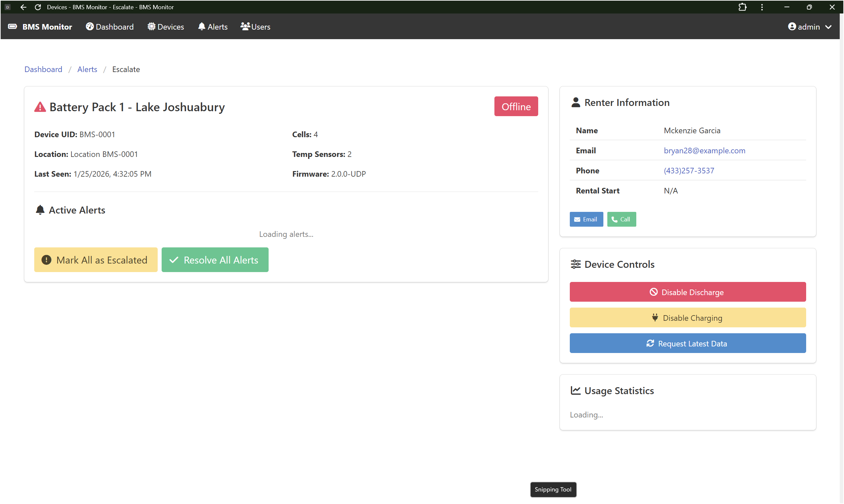The width and height of the screenshot is (844, 504).
Task: Go to the Devices nav item
Action: (166, 27)
